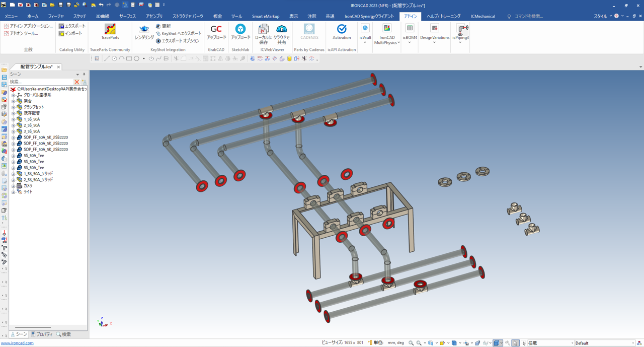Viewport: 644px width, 347px height.
Task: Upload the model to Sketchfab
Action: point(240,31)
